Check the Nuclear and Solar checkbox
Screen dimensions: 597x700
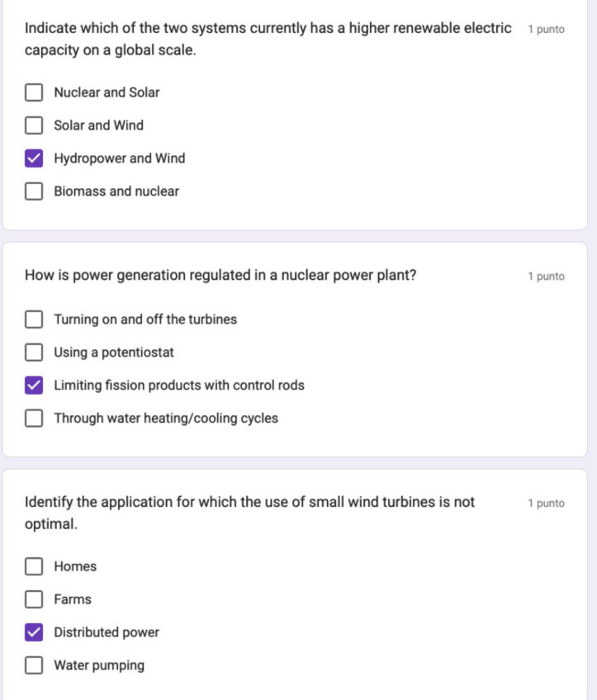(34, 92)
